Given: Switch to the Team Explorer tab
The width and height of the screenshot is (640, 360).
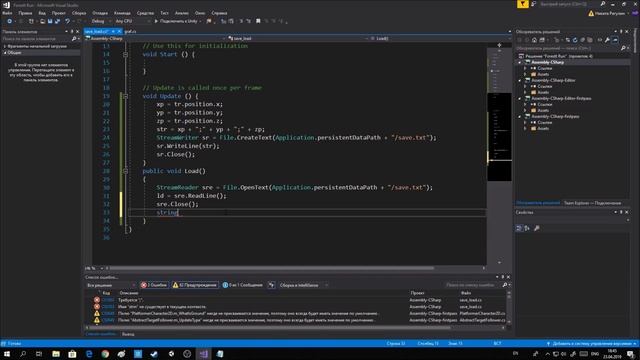Looking at the screenshot, I should point(592,203).
